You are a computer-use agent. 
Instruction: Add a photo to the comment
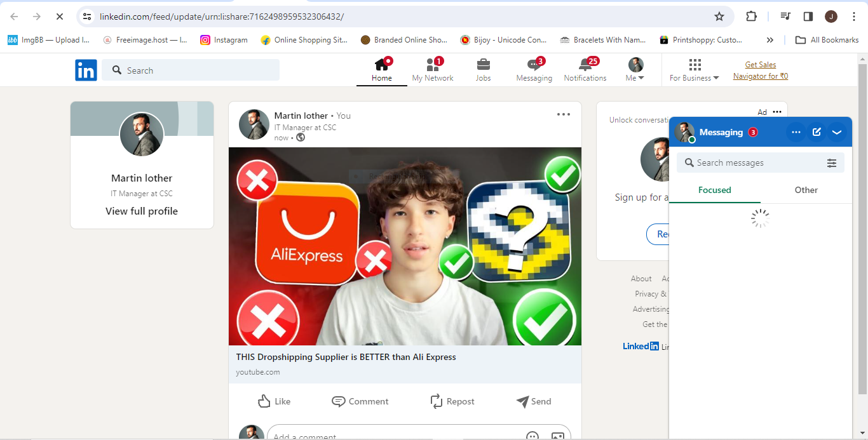point(558,436)
